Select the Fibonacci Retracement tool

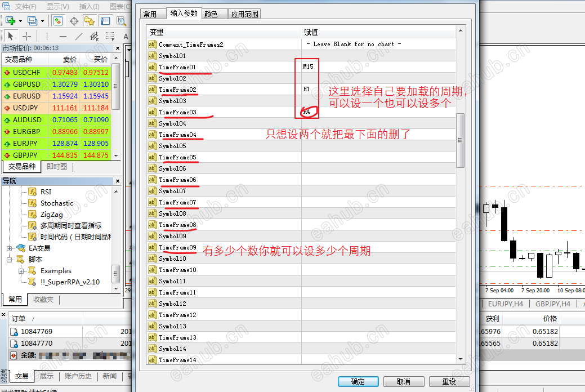(110, 36)
